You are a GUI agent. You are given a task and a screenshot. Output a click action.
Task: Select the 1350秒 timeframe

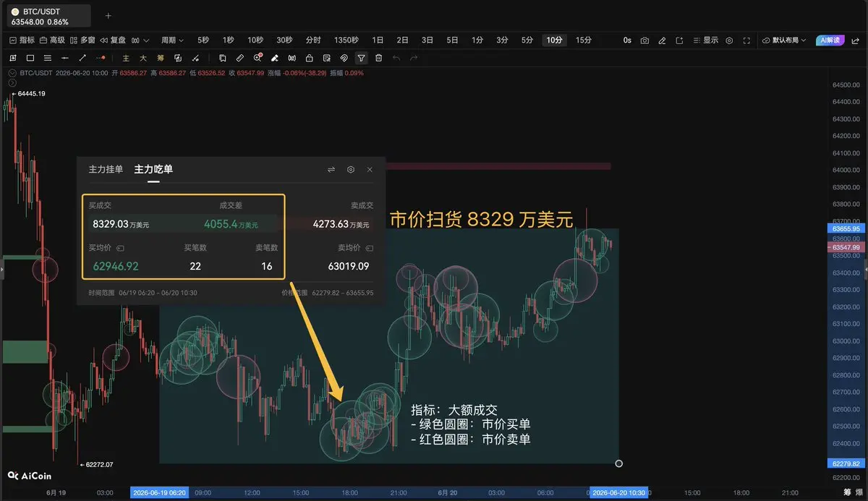coord(346,40)
